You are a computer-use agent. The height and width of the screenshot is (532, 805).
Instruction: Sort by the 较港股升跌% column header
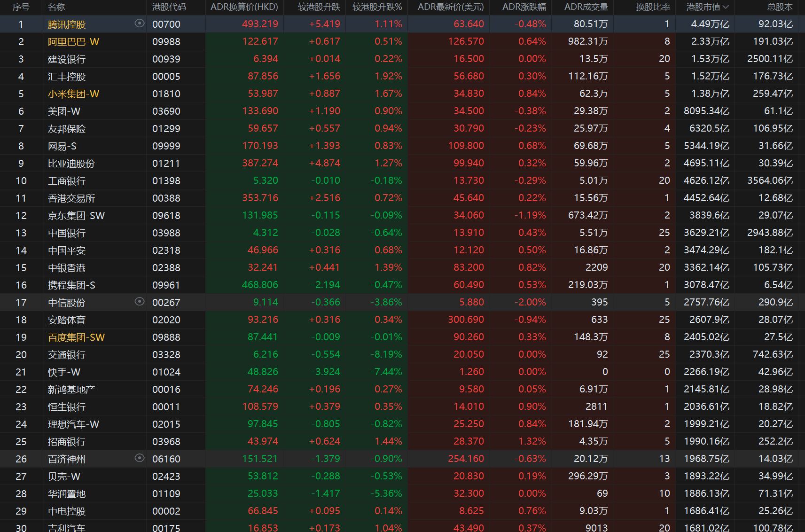[377, 7]
